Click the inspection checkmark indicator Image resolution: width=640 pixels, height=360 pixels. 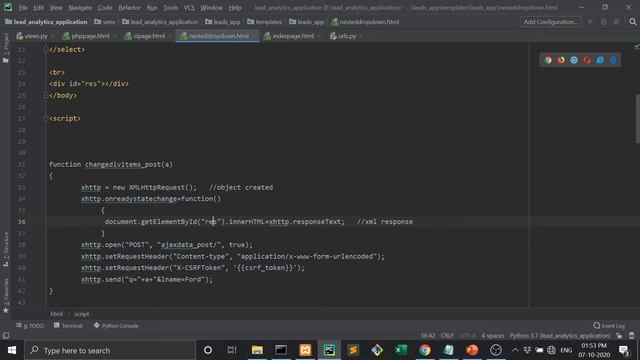point(636,47)
